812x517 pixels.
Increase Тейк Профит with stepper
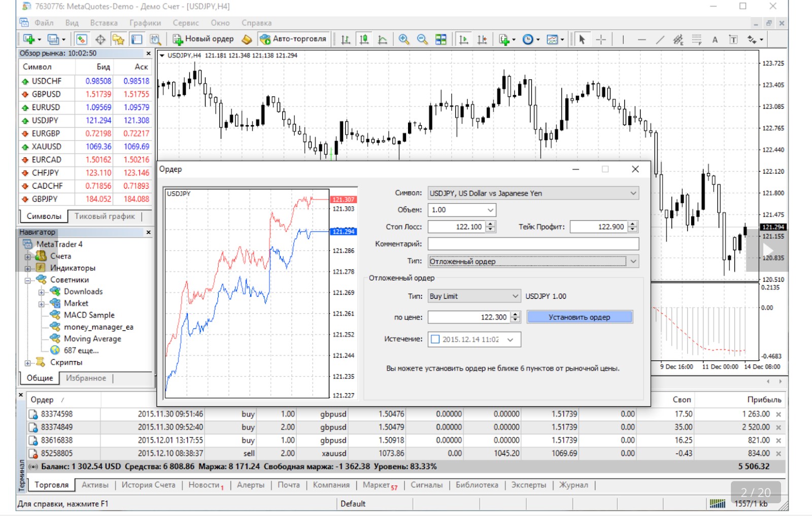click(x=632, y=224)
